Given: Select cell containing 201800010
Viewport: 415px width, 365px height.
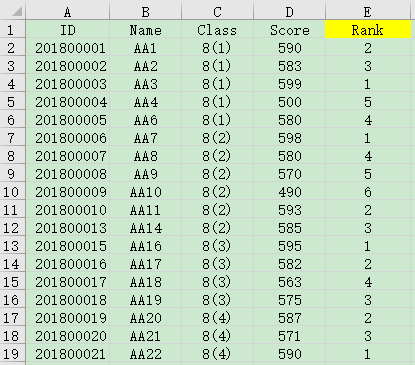Looking at the screenshot, I should (68, 210).
